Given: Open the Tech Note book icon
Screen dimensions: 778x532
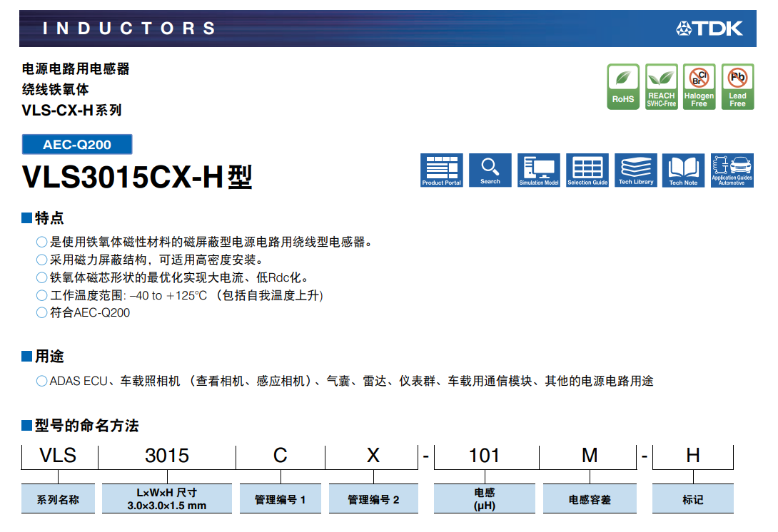Looking at the screenshot, I should [x=683, y=170].
